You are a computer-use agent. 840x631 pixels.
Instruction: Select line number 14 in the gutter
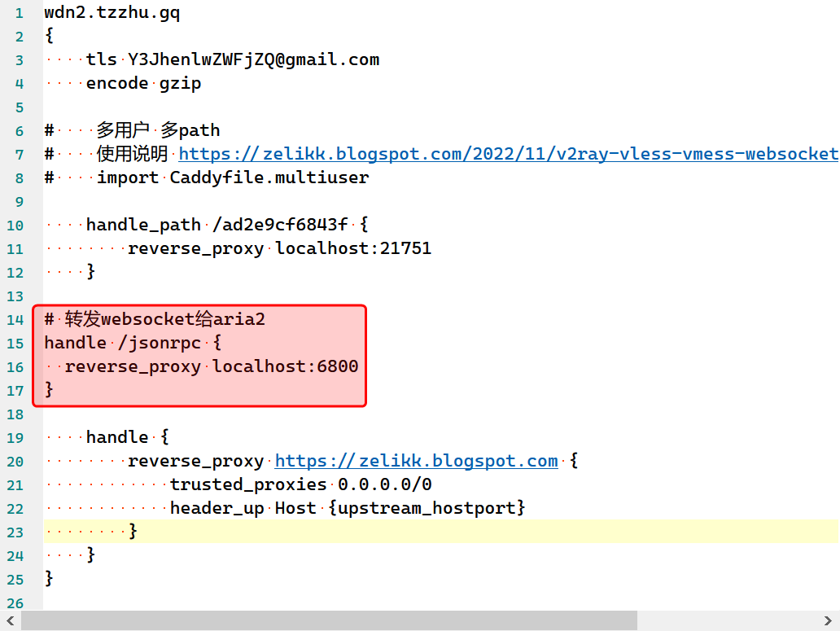[x=15, y=319]
